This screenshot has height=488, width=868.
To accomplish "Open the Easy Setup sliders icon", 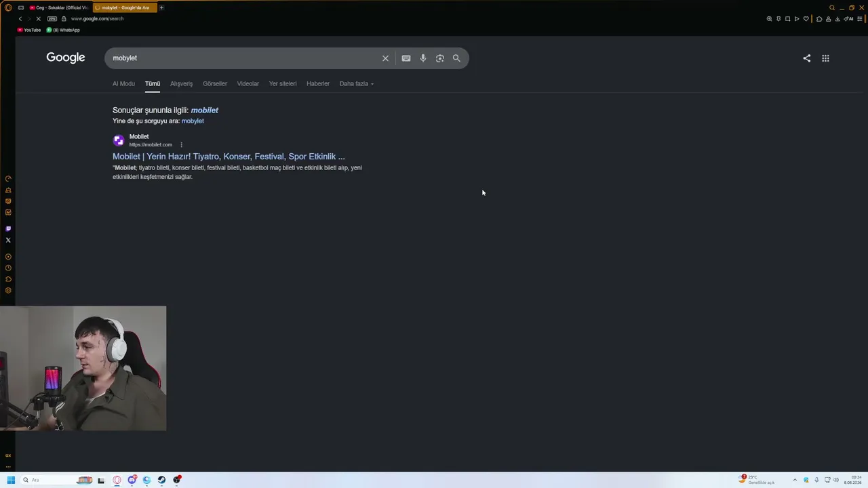I will point(861,19).
